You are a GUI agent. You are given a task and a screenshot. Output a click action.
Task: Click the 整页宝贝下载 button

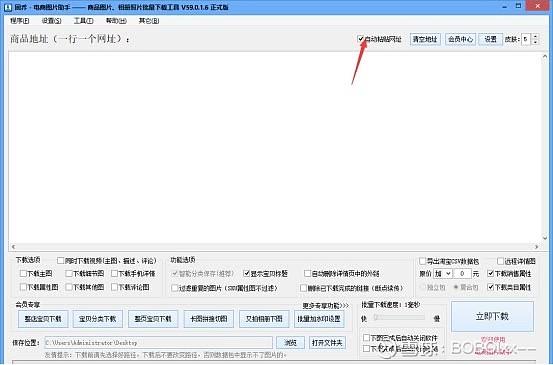(x=153, y=319)
